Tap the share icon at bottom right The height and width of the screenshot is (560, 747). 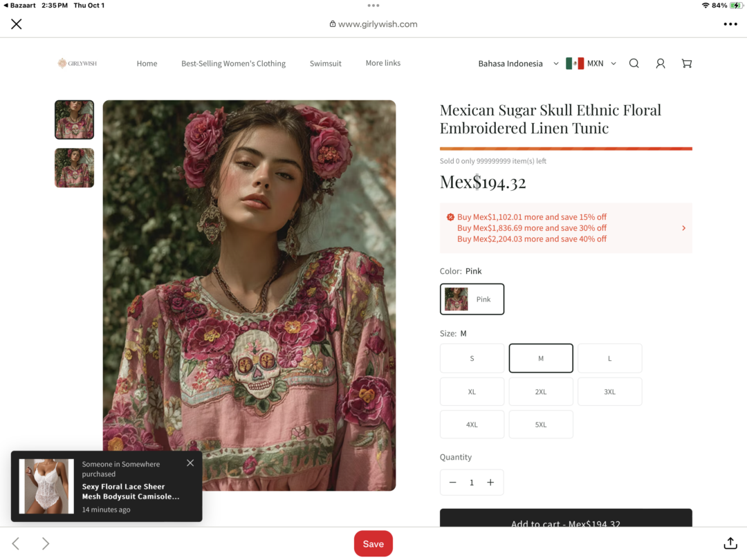pos(730,543)
